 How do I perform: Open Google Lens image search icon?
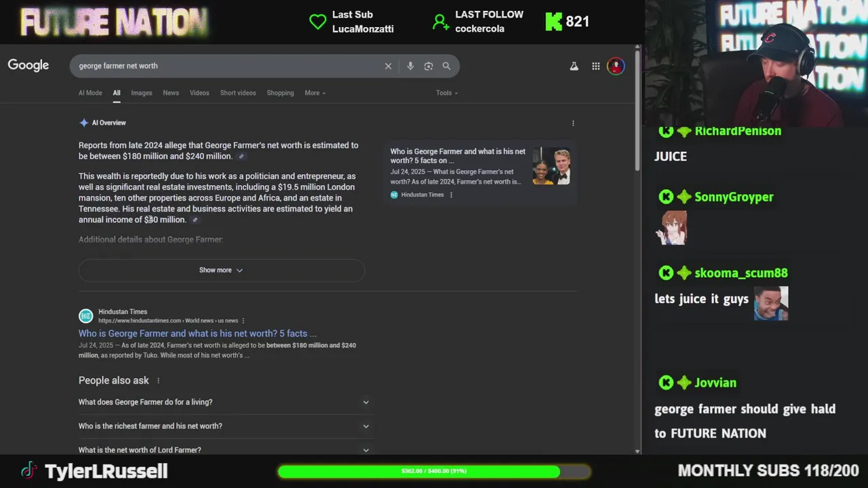429,66
